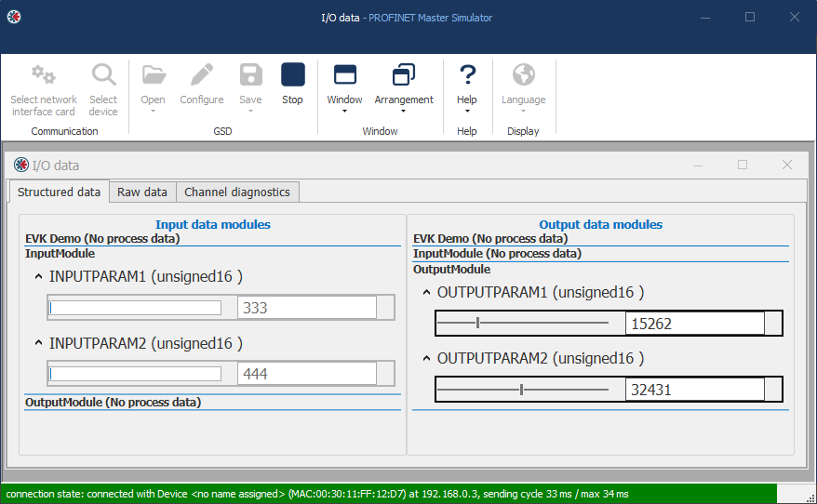This screenshot has width=817, height=504.
Task: Click Select network interface card icon
Action: (43, 75)
